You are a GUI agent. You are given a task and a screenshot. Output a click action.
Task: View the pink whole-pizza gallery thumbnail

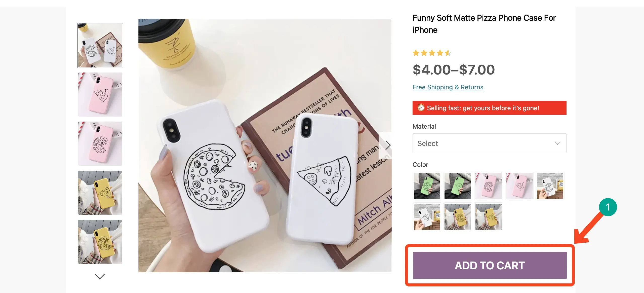point(100,143)
